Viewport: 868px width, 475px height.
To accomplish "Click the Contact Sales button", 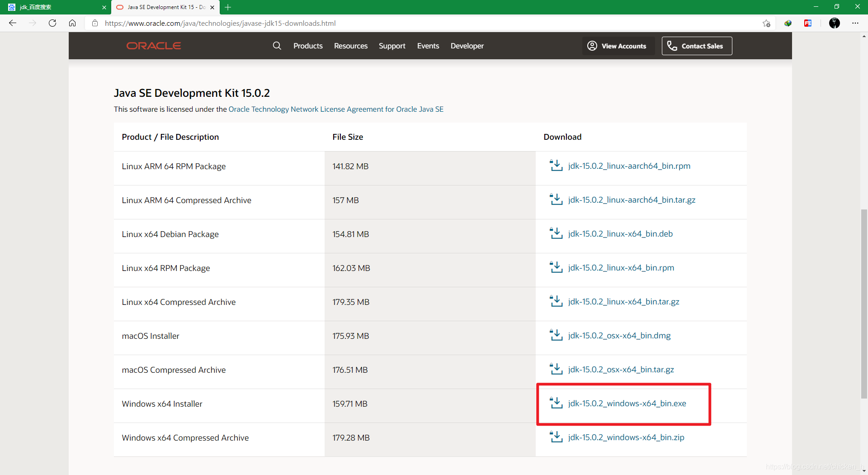I will click(x=697, y=46).
